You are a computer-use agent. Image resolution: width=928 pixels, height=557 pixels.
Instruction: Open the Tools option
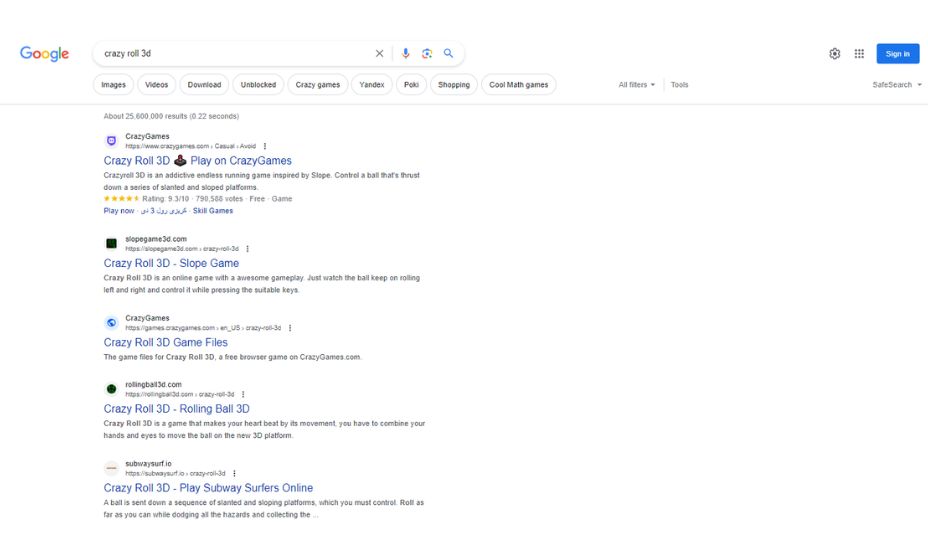pyautogui.click(x=679, y=85)
